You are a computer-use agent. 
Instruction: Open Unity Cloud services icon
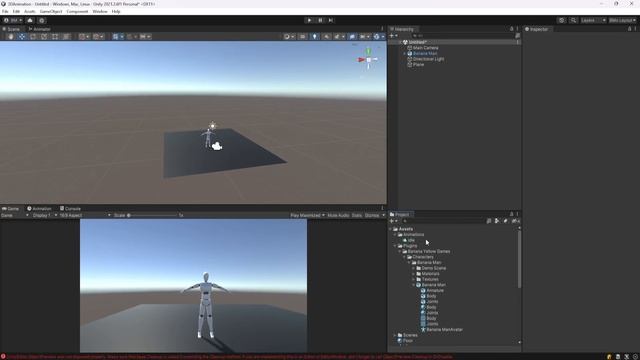click(30, 20)
